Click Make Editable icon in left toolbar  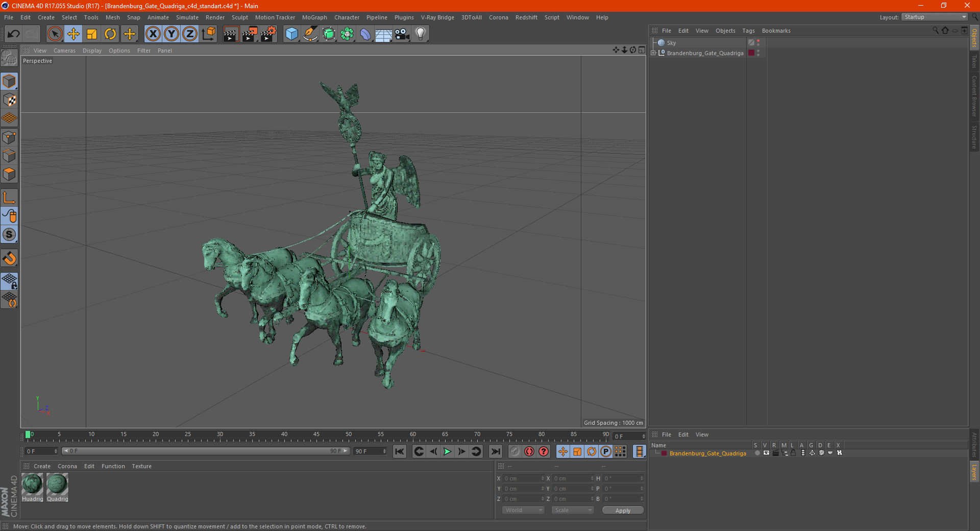tap(9, 58)
